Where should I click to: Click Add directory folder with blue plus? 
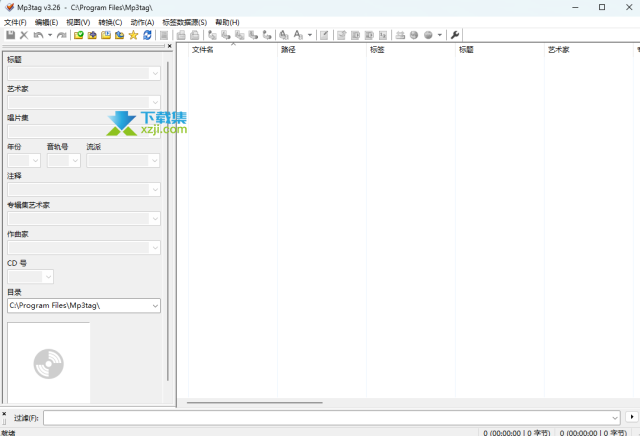coord(92,35)
